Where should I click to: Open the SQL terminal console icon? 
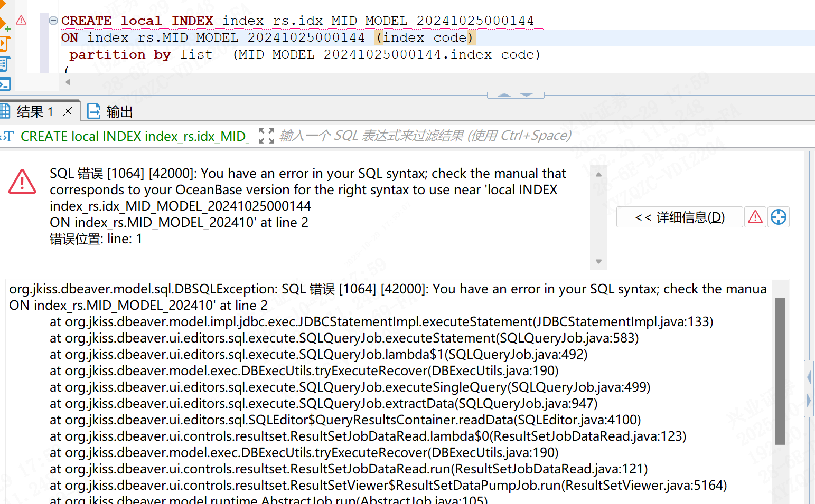click(x=4, y=83)
